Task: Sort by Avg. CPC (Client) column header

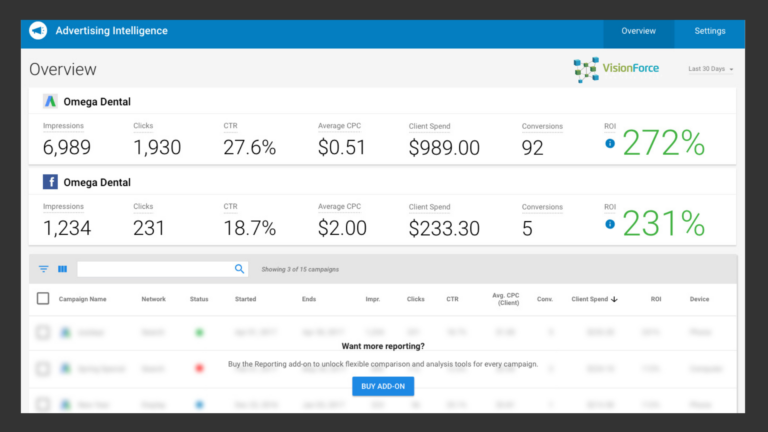Action: (x=506, y=299)
